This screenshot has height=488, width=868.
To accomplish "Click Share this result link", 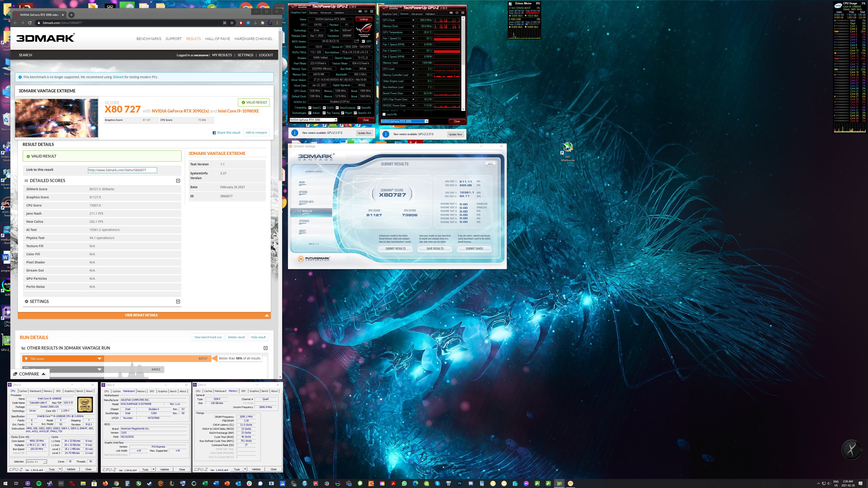I will 226,133.
